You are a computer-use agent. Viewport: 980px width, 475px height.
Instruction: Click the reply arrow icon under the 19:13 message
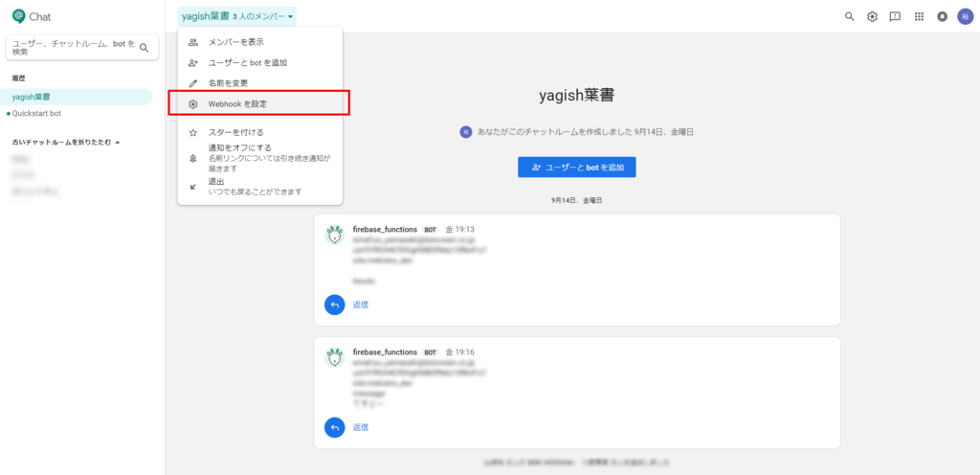pos(335,305)
